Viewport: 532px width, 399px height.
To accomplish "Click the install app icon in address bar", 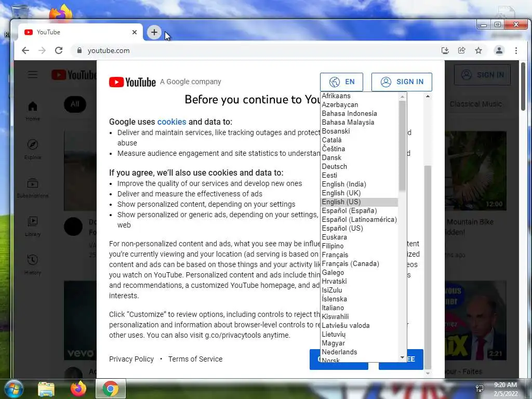I will click(445, 50).
